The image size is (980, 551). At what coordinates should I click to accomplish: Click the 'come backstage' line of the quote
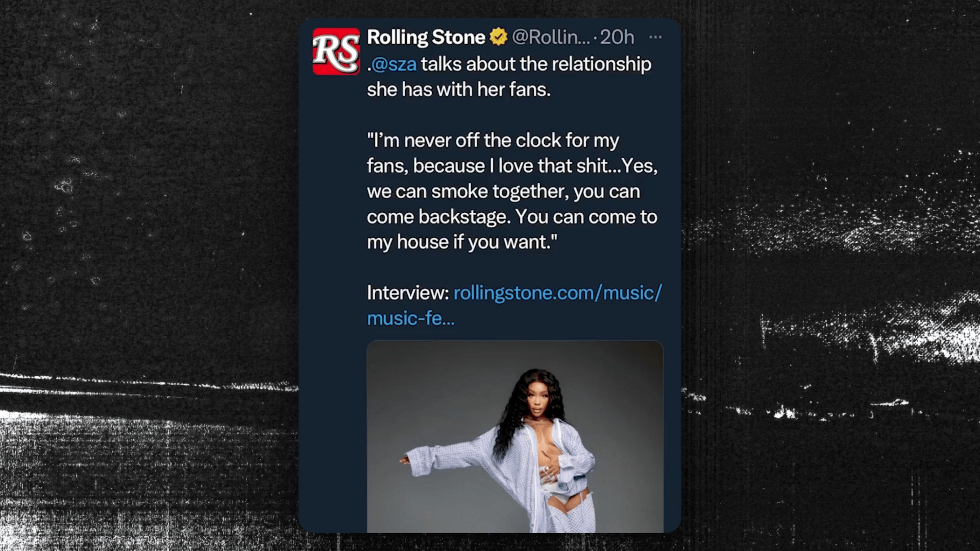click(512, 217)
